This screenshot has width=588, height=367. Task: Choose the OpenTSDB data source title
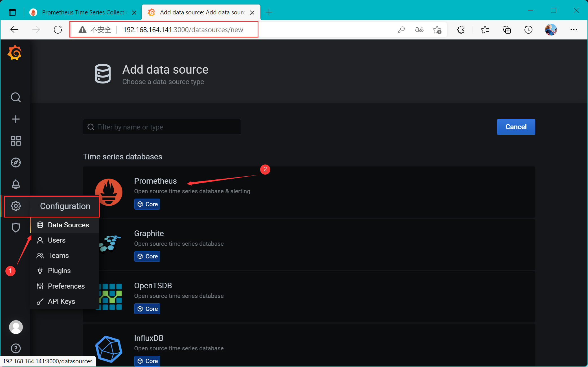[153, 285]
